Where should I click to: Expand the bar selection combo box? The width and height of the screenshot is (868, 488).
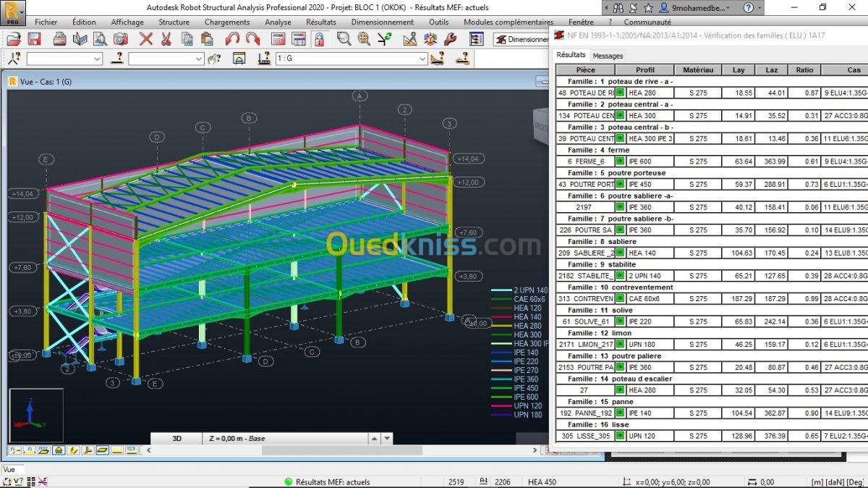tap(166, 59)
